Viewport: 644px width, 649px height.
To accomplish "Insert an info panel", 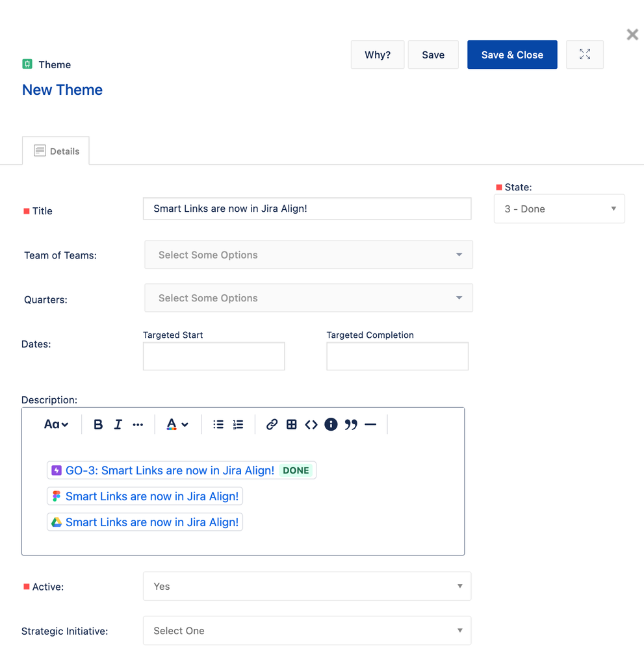I will [331, 424].
